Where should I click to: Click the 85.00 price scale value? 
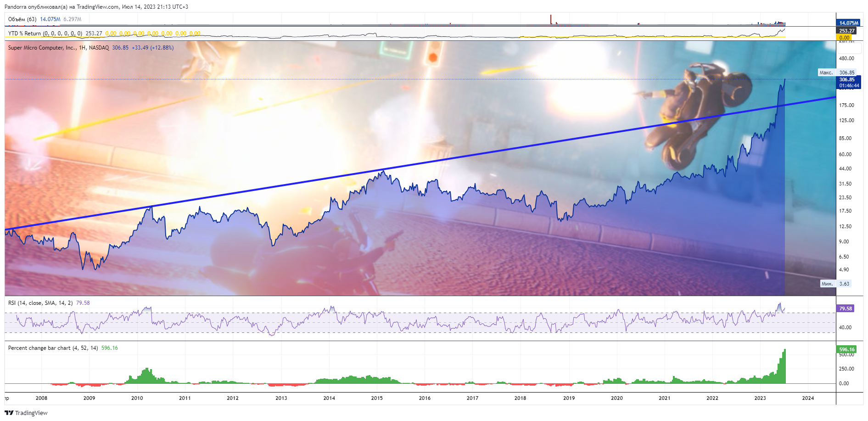click(845, 138)
